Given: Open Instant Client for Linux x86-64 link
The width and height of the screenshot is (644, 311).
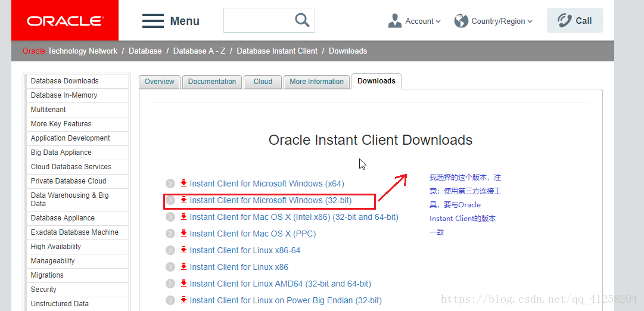Looking at the screenshot, I should 245,250.
